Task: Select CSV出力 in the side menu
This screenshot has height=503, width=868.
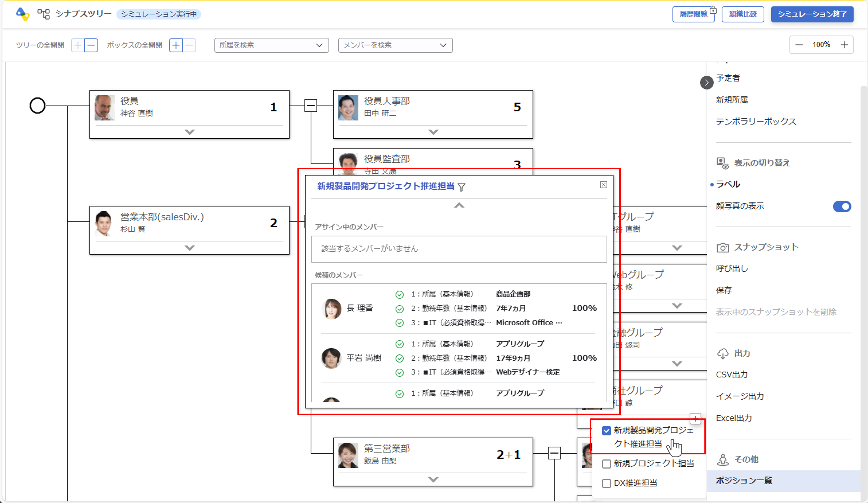Action: pos(732,375)
